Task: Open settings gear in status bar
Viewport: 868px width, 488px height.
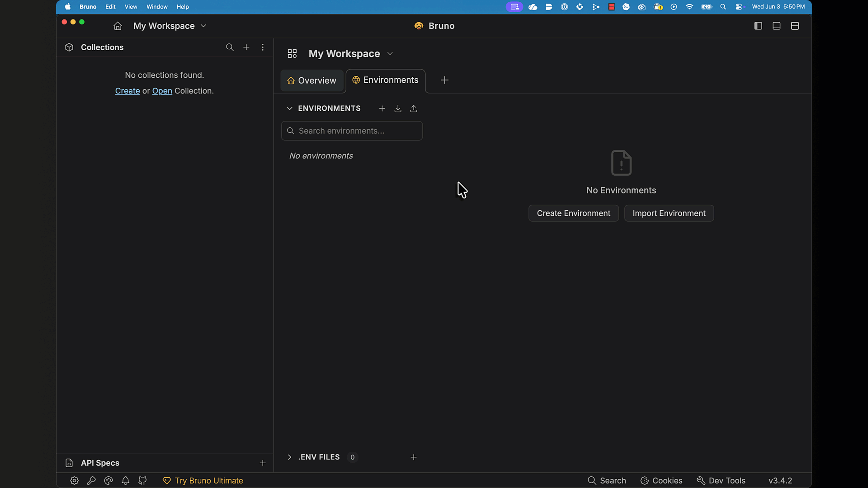Action: (74, 481)
